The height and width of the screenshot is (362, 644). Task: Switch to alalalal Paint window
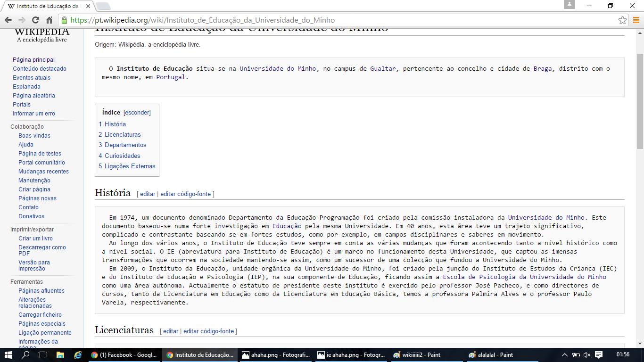[502, 355]
